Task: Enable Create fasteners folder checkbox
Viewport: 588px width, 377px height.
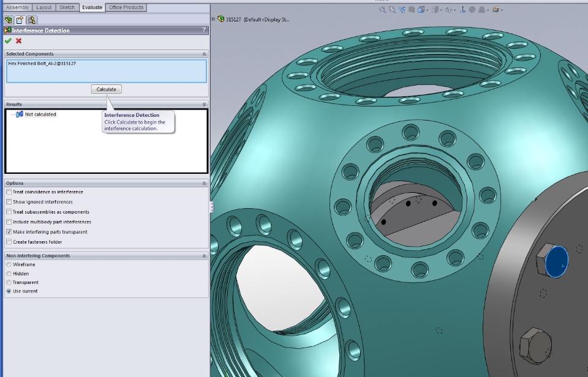Action: point(9,242)
